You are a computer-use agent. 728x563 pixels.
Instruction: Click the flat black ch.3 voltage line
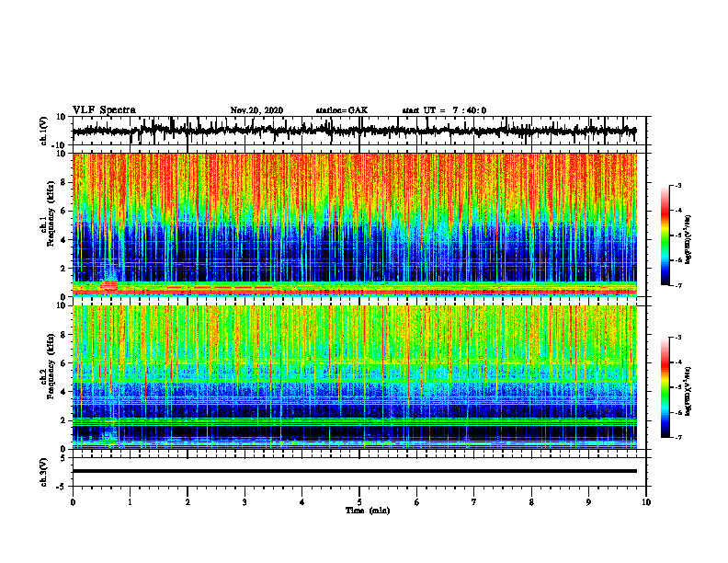tap(354, 471)
